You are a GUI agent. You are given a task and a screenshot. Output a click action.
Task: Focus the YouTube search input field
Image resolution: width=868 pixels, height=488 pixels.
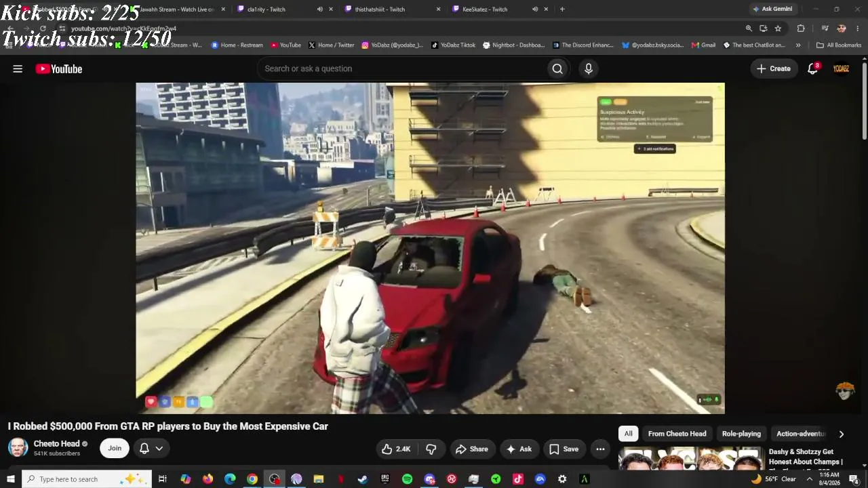(x=401, y=68)
